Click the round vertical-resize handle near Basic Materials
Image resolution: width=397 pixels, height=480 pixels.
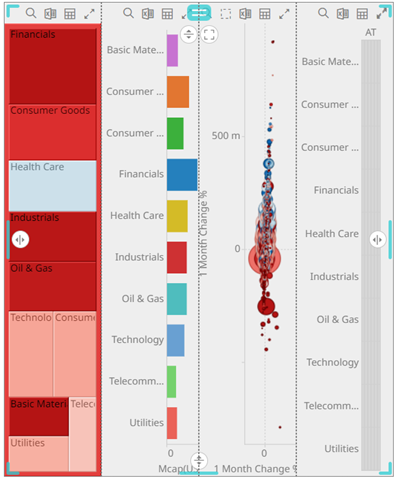[189, 34]
